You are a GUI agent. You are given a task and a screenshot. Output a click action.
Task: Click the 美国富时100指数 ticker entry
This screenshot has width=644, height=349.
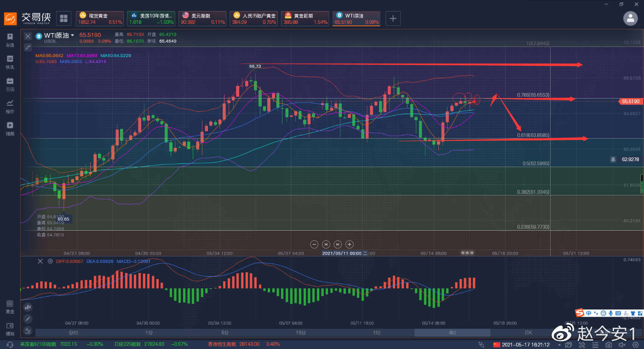point(62,344)
